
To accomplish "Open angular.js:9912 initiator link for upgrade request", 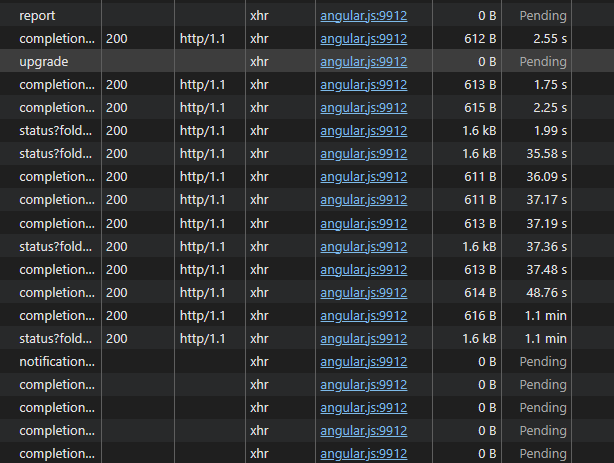I will point(363,62).
